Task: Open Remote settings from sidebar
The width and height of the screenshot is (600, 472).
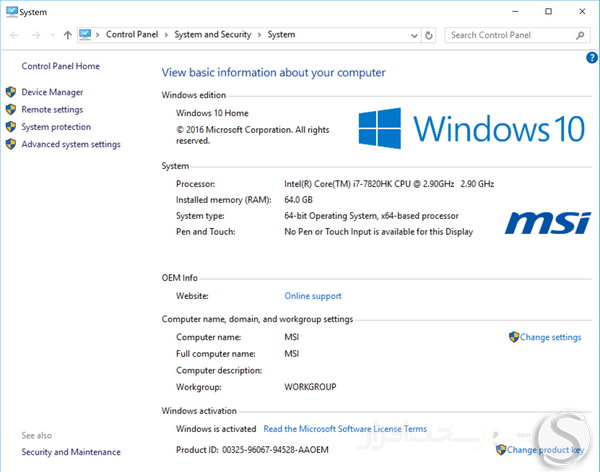Action: click(52, 110)
